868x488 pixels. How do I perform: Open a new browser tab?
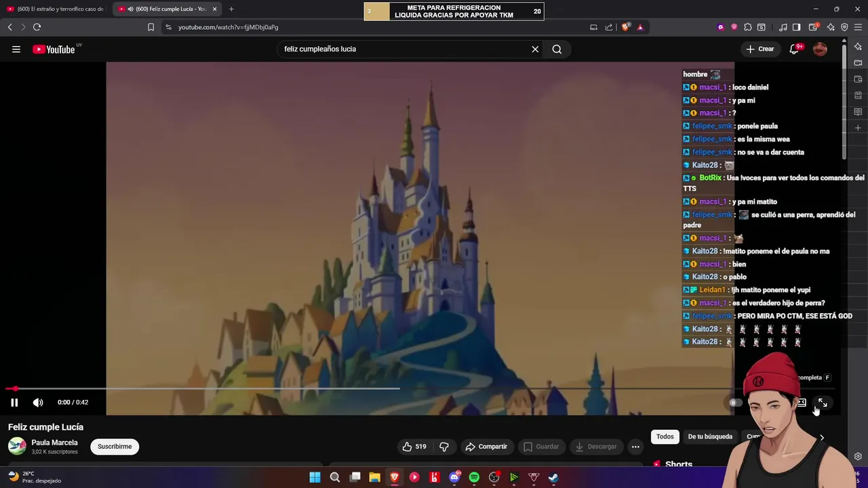[231, 9]
